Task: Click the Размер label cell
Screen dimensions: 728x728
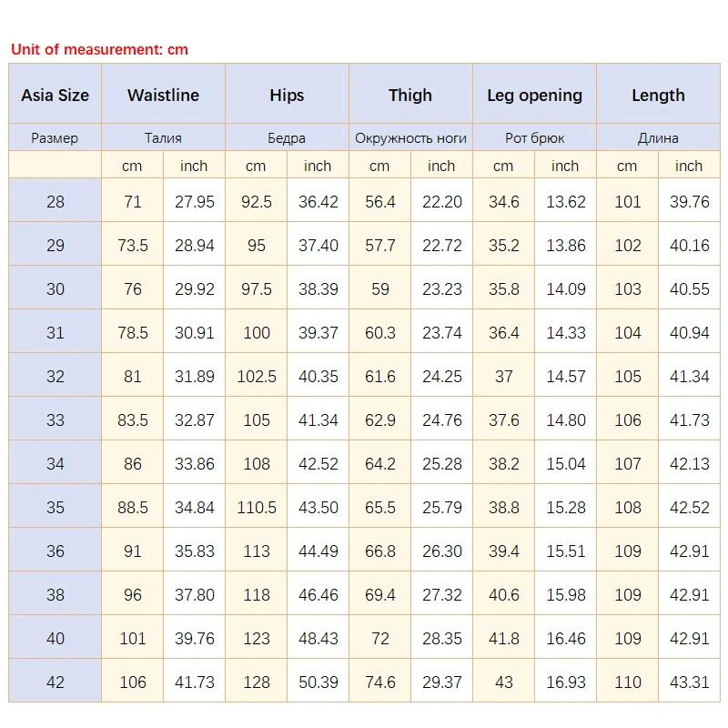Action: 56,138
